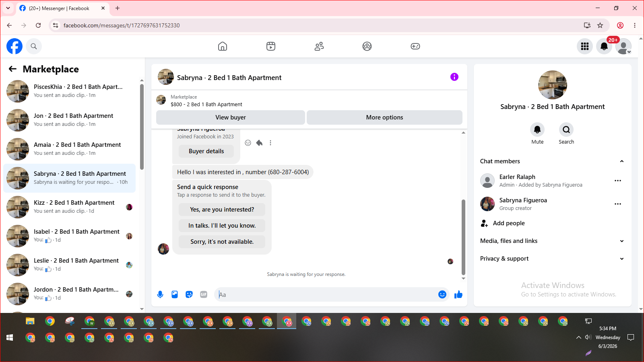Reply to the buyer details message
644x362 pixels.
[259, 143]
